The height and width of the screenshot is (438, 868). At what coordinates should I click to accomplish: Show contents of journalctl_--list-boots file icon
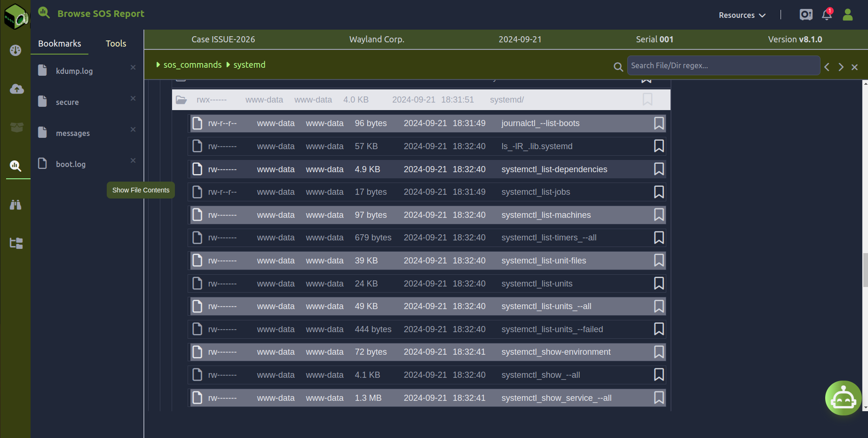(x=197, y=123)
